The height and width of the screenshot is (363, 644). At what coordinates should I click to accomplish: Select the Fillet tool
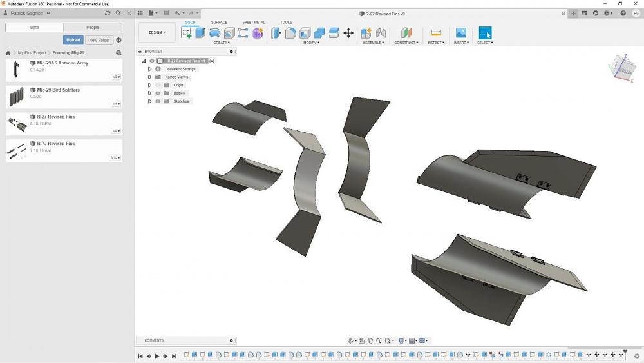coord(290,33)
